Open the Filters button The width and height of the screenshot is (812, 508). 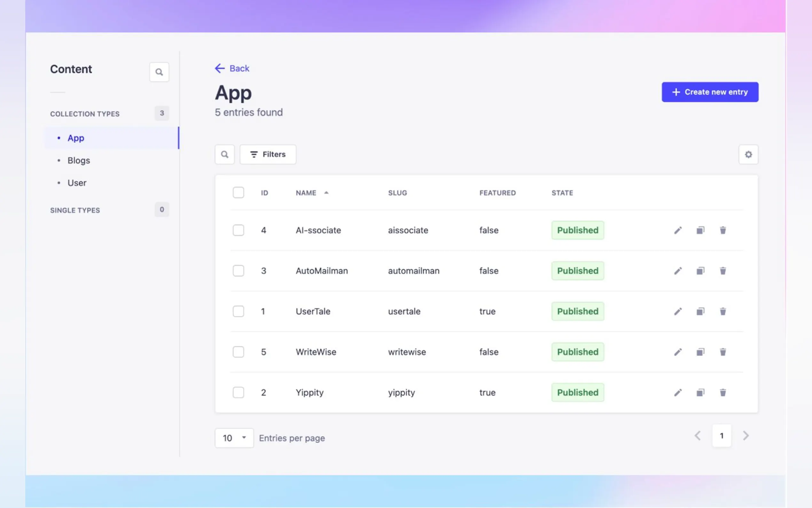coord(268,155)
